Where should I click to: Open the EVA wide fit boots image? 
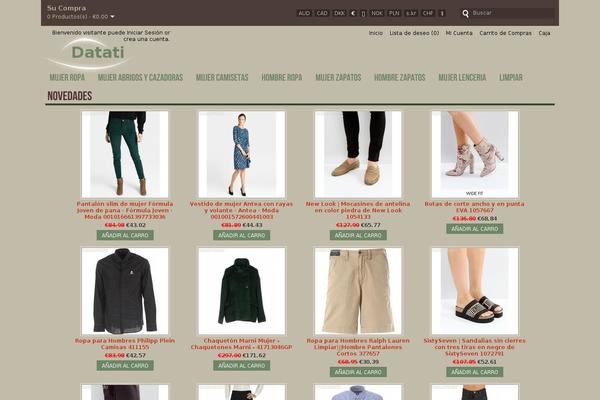pos(475,154)
